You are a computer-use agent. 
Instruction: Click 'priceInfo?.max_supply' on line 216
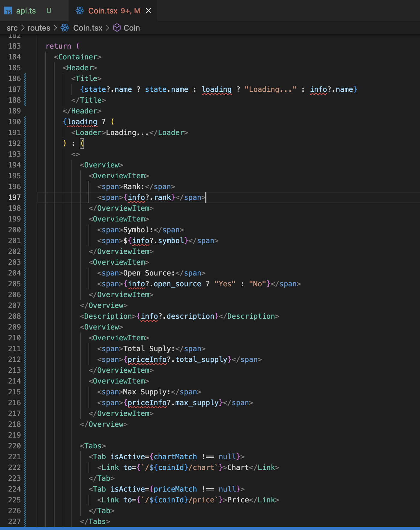point(173,403)
